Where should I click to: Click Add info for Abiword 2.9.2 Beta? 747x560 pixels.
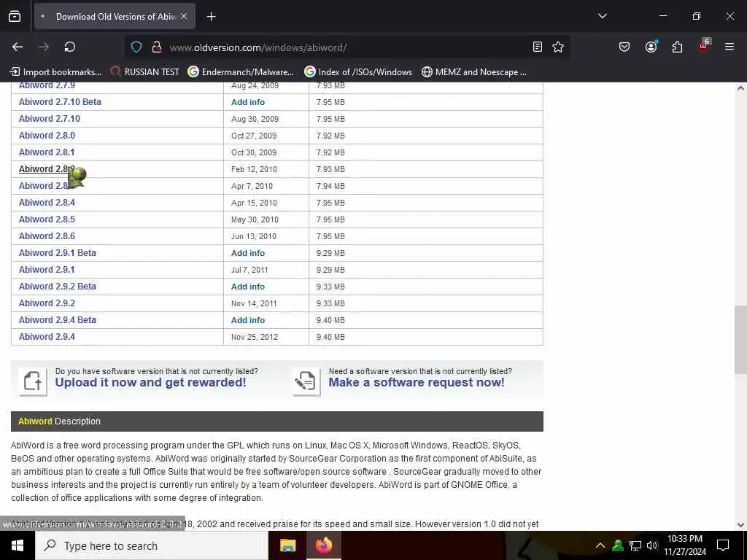click(248, 287)
